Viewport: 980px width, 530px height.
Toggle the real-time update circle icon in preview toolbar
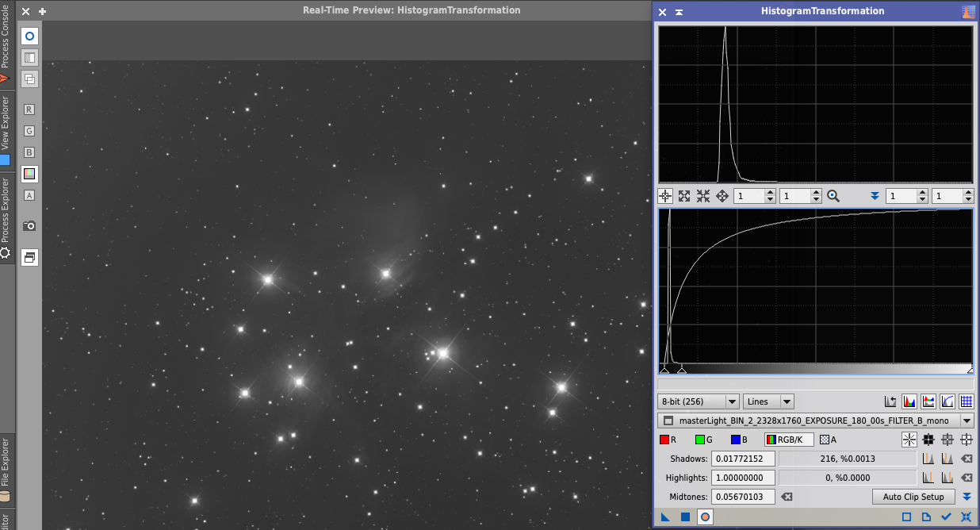(29, 36)
